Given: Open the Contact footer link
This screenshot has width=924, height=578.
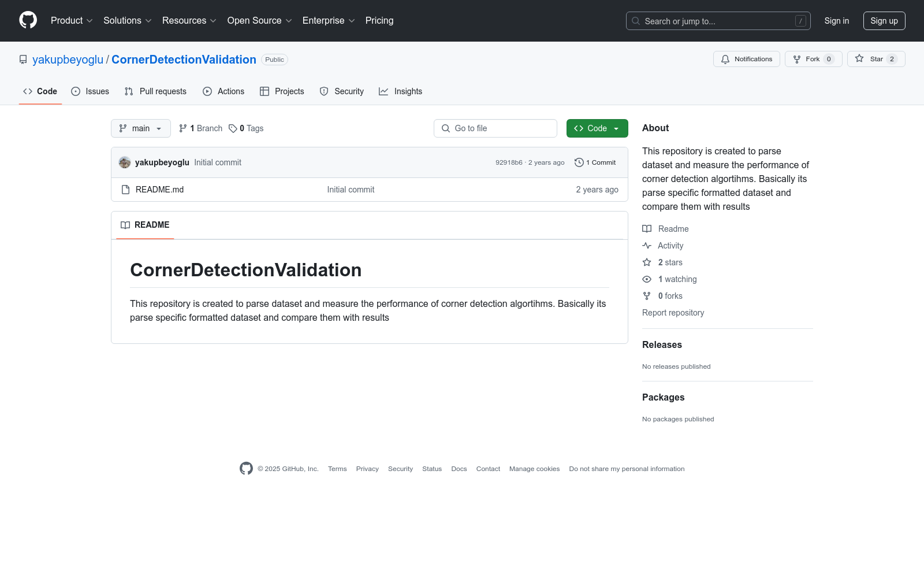Looking at the screenshot, I should 488,469.
